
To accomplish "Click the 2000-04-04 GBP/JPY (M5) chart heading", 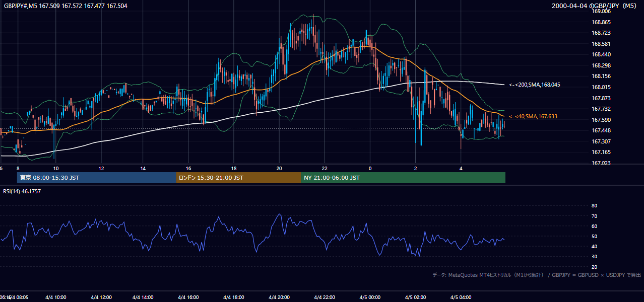I will [x=595, y=6].
